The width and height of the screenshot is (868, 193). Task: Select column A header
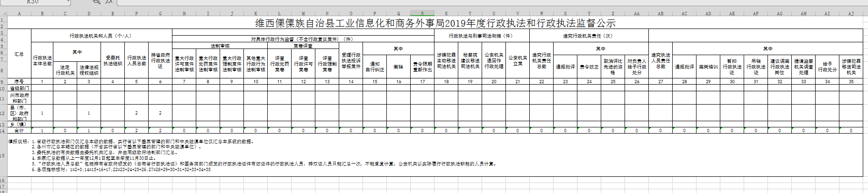[19, 13]
